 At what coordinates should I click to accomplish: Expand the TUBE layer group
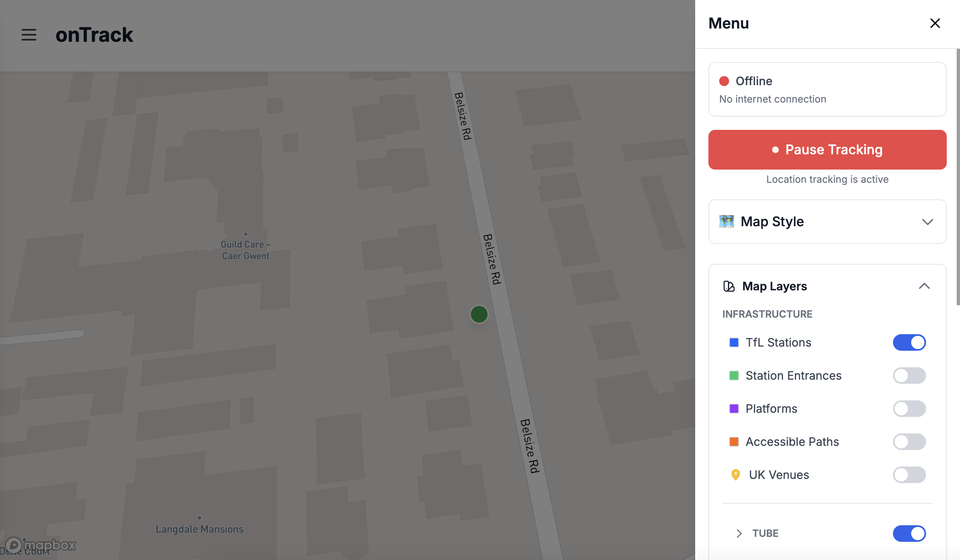[739, 534]
